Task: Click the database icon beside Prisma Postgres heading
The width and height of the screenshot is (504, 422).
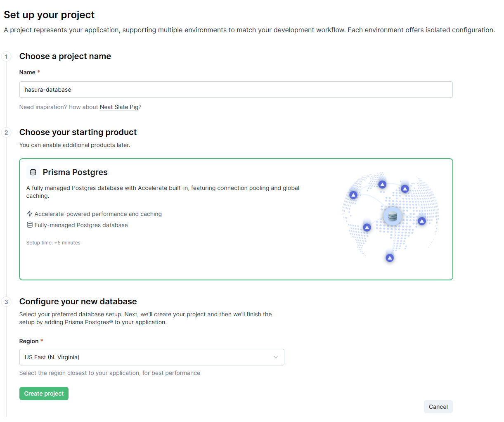Action: [33, 172]
